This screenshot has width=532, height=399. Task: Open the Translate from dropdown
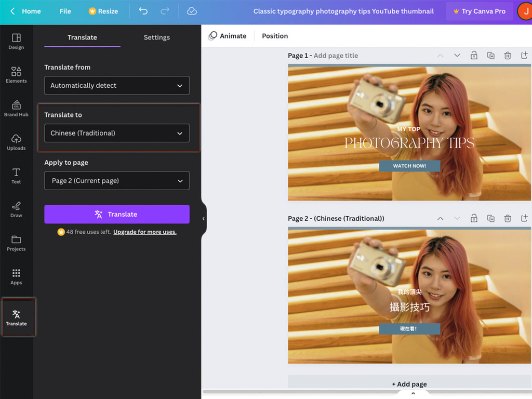116,85
